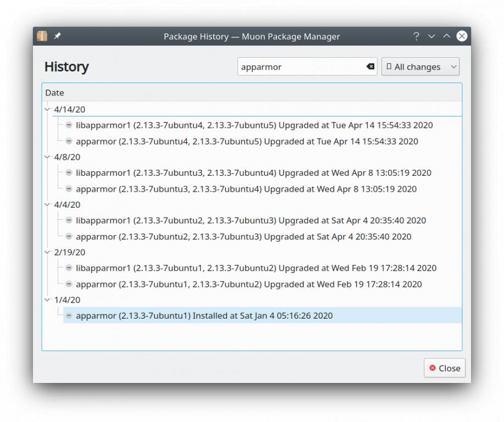504x422 pixels.
Task: Click icon next to apparmor Installed entry
Action: tap(69, 316)
